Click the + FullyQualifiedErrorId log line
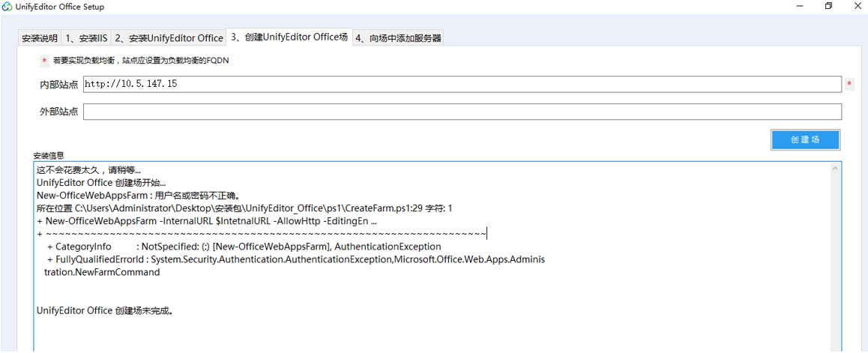The image size is (868, 353). (296, 259)
